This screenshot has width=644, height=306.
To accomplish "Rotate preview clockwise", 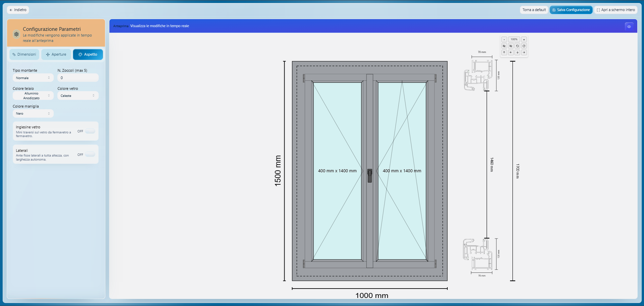I will [x=524, y=46].
